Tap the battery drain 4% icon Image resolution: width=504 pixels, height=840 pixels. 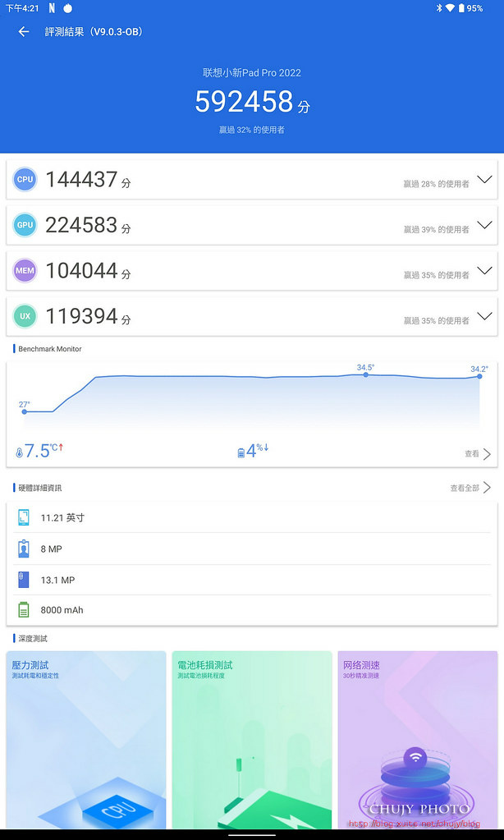(x=241, y=453)
